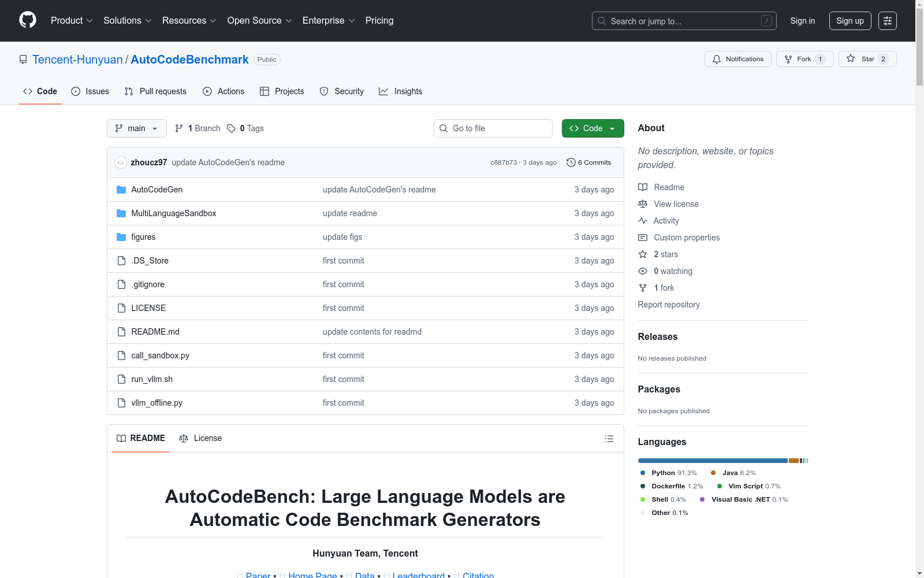Open the main branch selector dropdown
This screenshot has height=578, width=924.
137,128
